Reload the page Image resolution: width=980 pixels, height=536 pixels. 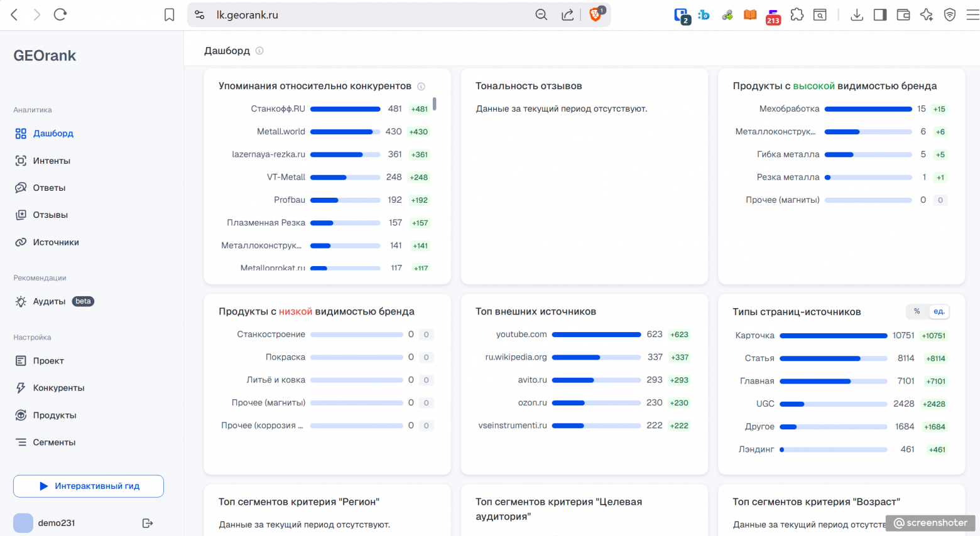(60, 14)
